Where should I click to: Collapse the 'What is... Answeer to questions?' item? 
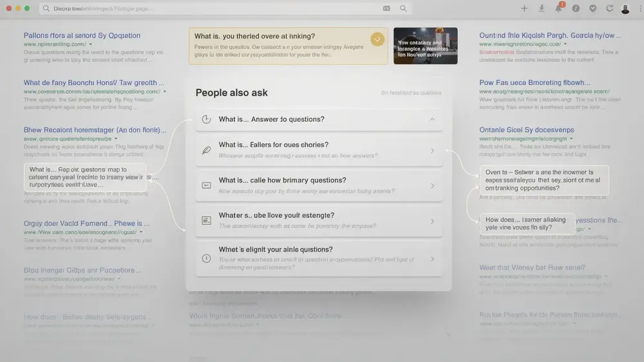point(432,119)
